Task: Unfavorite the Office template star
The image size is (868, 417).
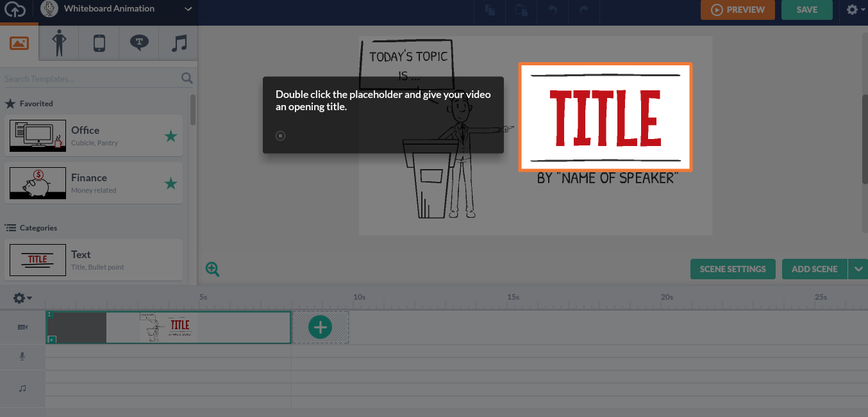Action: [171, 136]
